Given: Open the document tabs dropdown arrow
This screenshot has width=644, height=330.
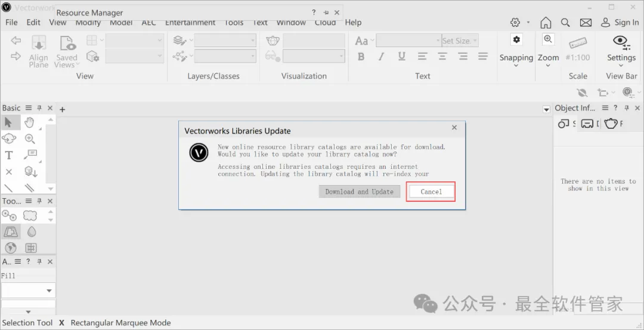Looking at the screenshot, I should [546, 109].
